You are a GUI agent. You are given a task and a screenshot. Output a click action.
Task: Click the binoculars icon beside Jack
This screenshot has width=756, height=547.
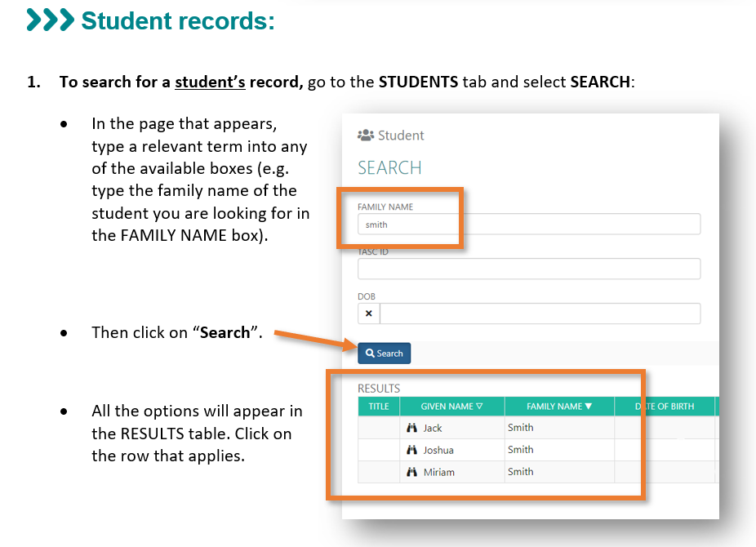411,428
